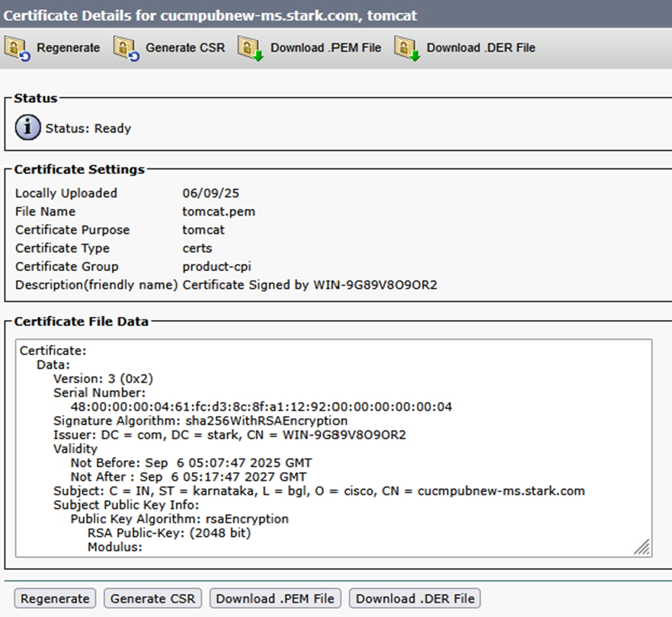Click toolbar label Download .PEM File
Image resolution: width=672 pixels, height=617 pixels.
pyautogui.click(x=326, y=47)
